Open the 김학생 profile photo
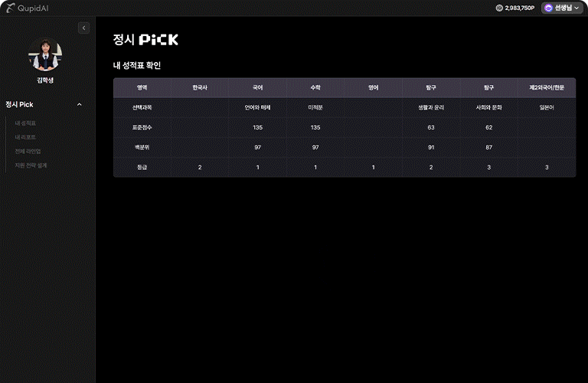Screen dimensions: 588x383 pos(45,54)
